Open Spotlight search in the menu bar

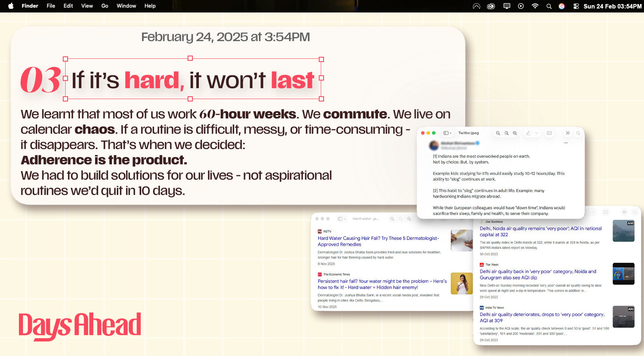pyautogui.click(x=549, y=6)
